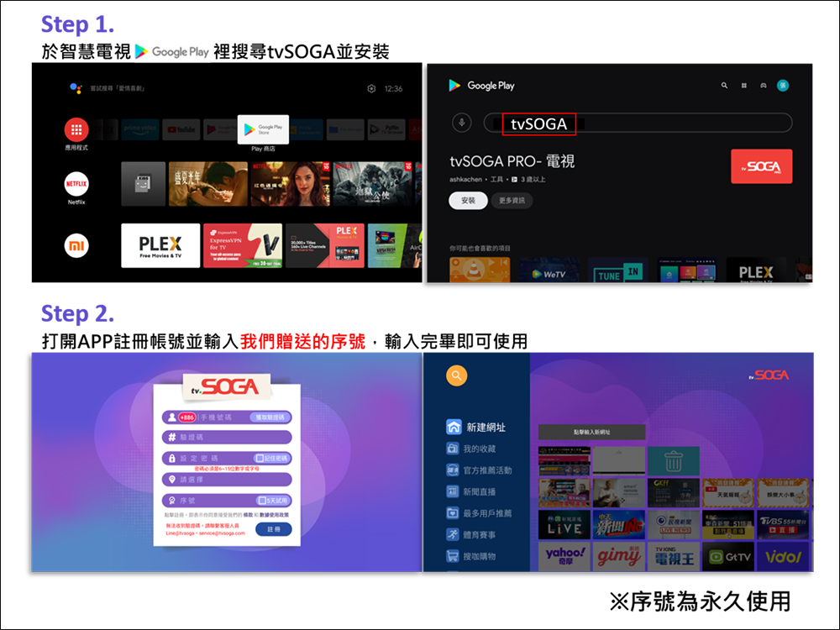Click the trash can delete tile
Image resolution: width=840 pixels, height=630 pixels.
672,460
